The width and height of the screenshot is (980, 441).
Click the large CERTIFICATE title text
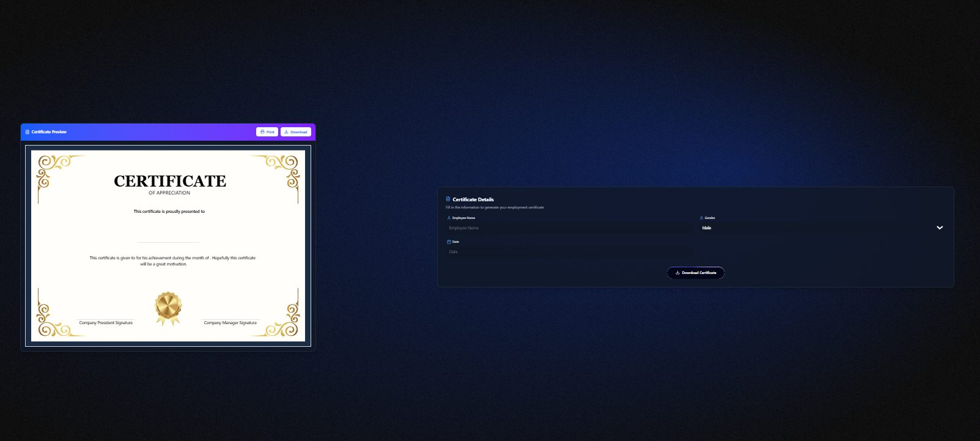click(170, 181)
